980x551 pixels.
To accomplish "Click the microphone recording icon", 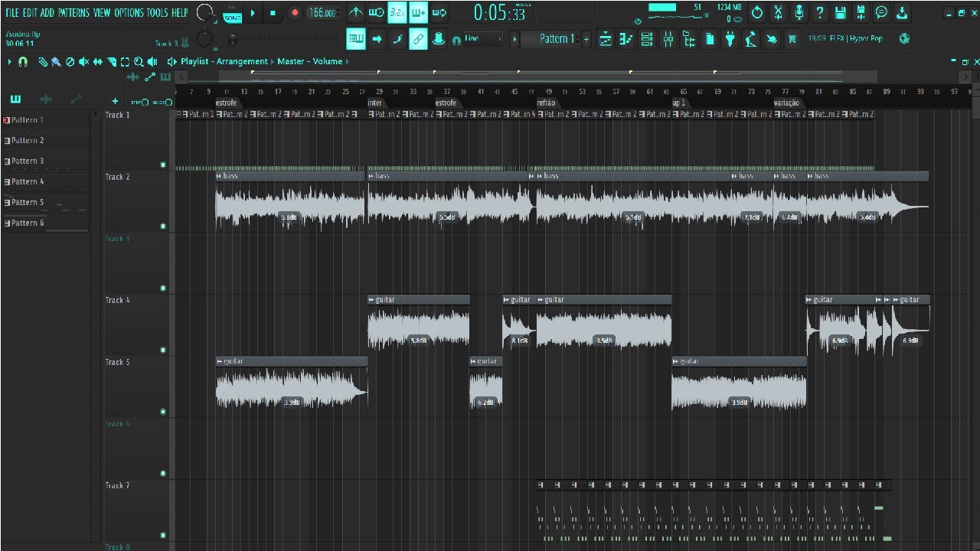I will [x=799, y=13].
